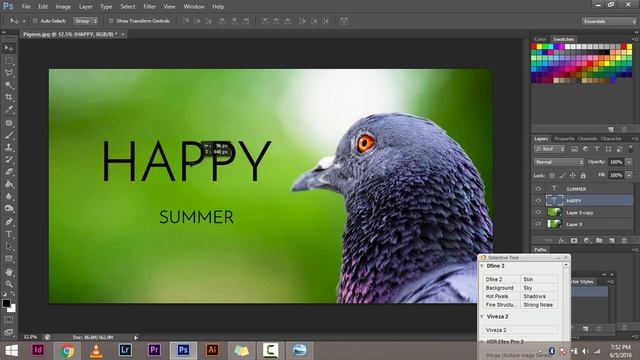Collapse the Dfine 2 section

click(x=482, y=266)
